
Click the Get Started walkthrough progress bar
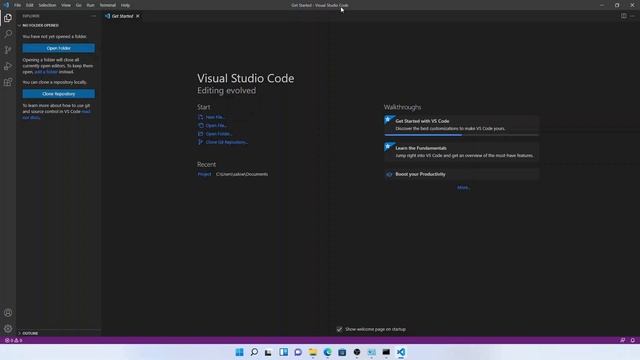(x=462, y=135)
